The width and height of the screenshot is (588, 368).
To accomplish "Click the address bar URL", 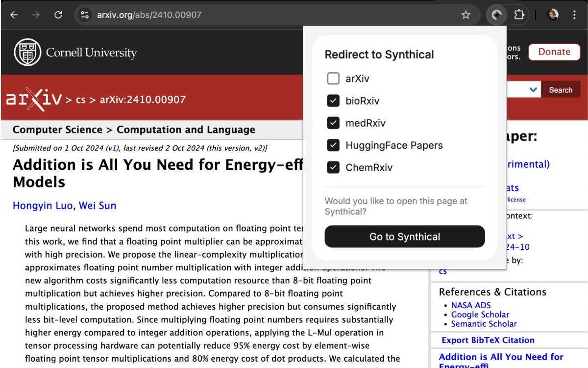I will point(149,15).
